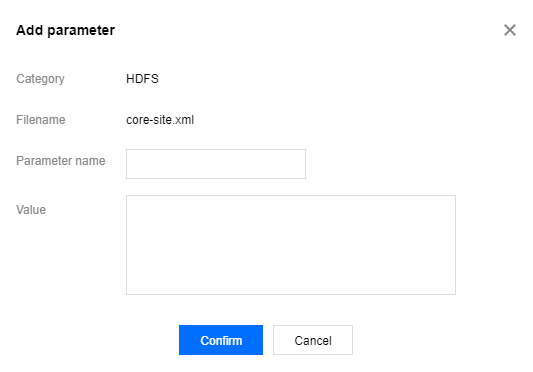Choose Cancel to discard the parameter
Viewport: 533px width, 372px height.
pos(313,340)
